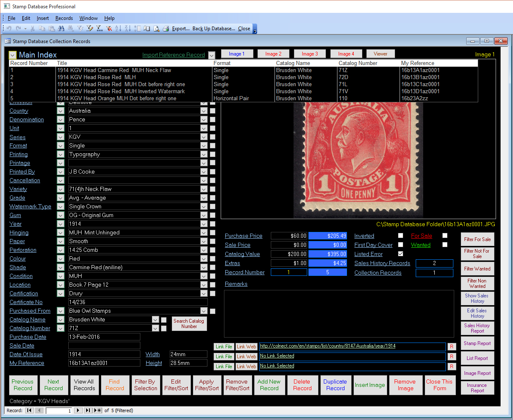Open the Format dropdown showing Single

coord(203,146)
